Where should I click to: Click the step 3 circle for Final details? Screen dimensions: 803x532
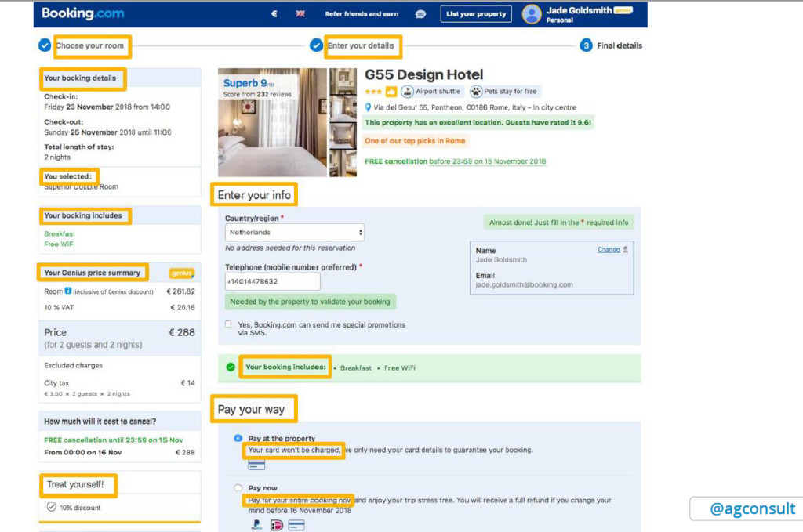tap(586, 45)
